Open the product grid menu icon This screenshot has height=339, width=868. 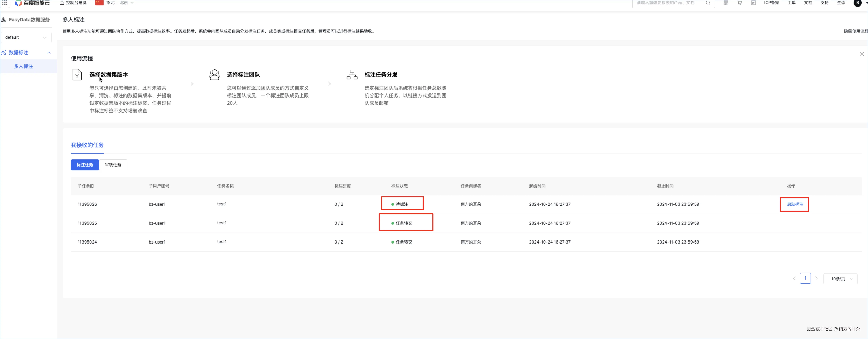(5, 3)
